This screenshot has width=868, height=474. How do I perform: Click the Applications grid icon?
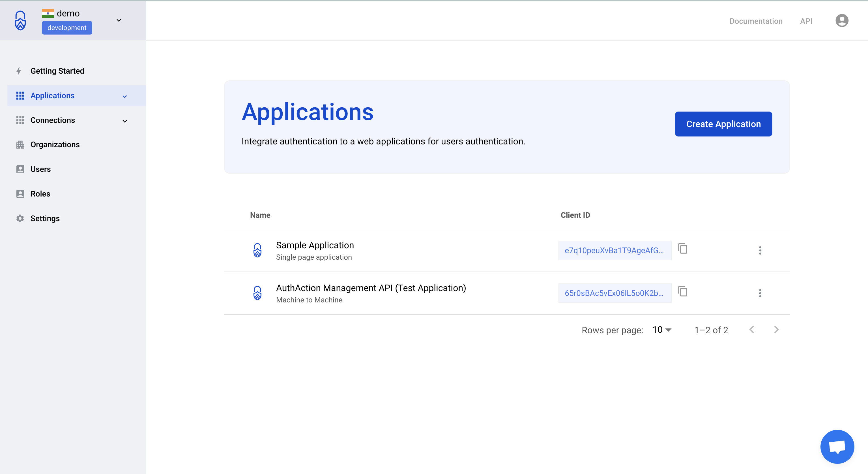pyautogui.click(x=20, y=96)
